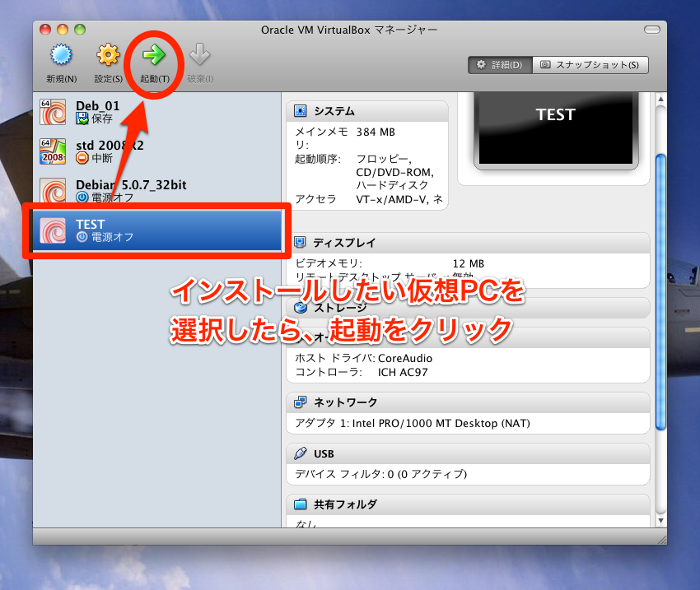Click the システム section icon
This screenshot has height=590, width=700.
pyautogui.click(x=300, y=110)
